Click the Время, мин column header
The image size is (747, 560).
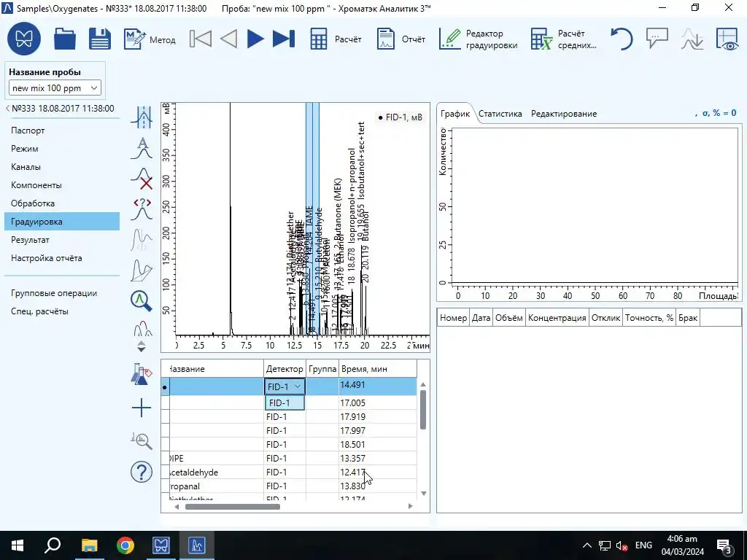tap(378, 369)
